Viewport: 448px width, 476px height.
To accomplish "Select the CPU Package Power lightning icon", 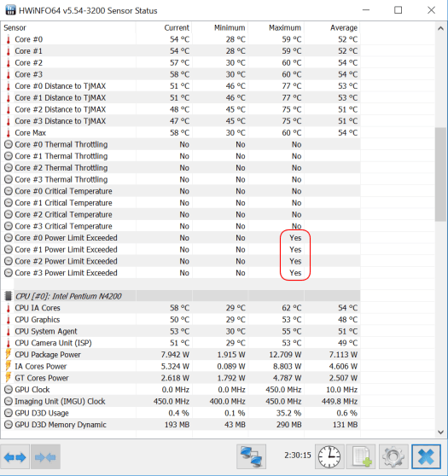I will click(9, 354).
